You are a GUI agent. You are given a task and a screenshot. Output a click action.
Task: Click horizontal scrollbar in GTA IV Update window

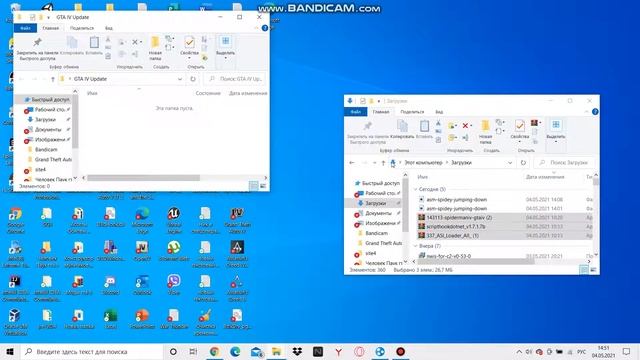click(x=143, y=178)
